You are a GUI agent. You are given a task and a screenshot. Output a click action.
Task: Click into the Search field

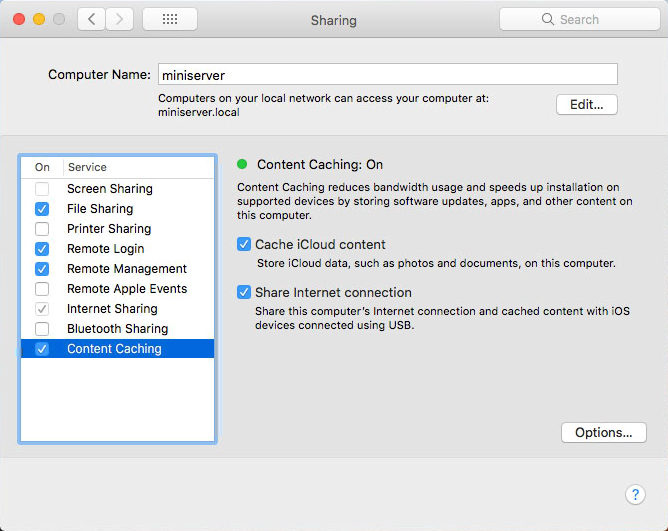(x=579, y=19)
